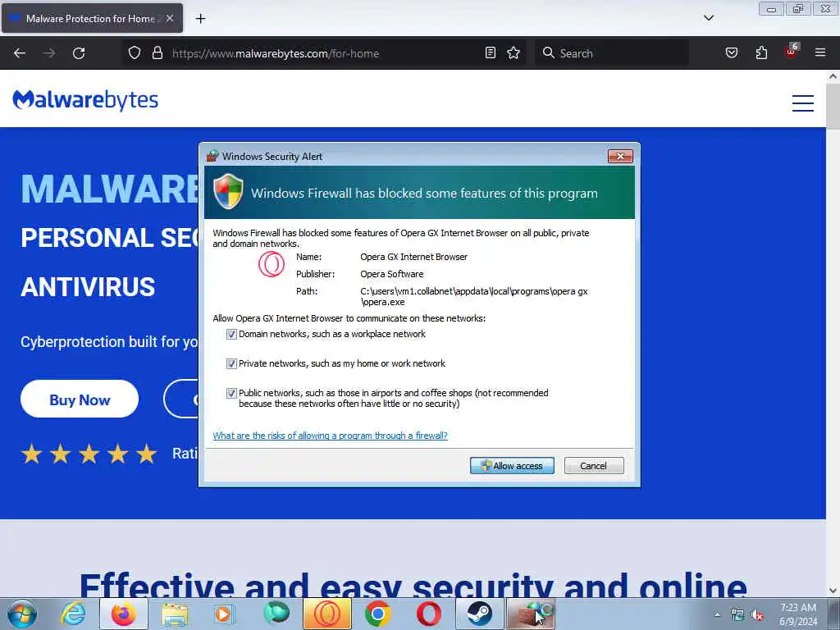
Task: Click the green globe taskbar icon
Action: [x=276, y=614]
